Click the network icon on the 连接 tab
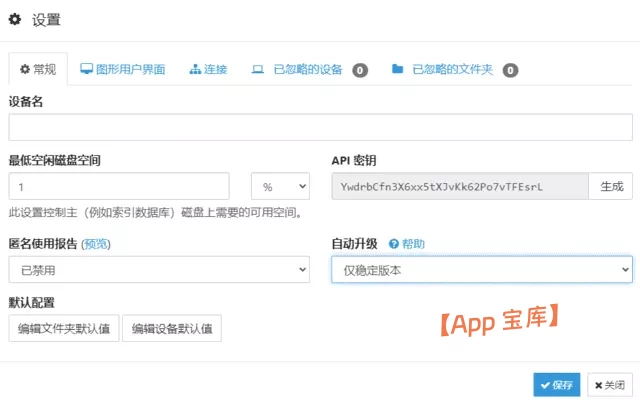 point(195,70)
